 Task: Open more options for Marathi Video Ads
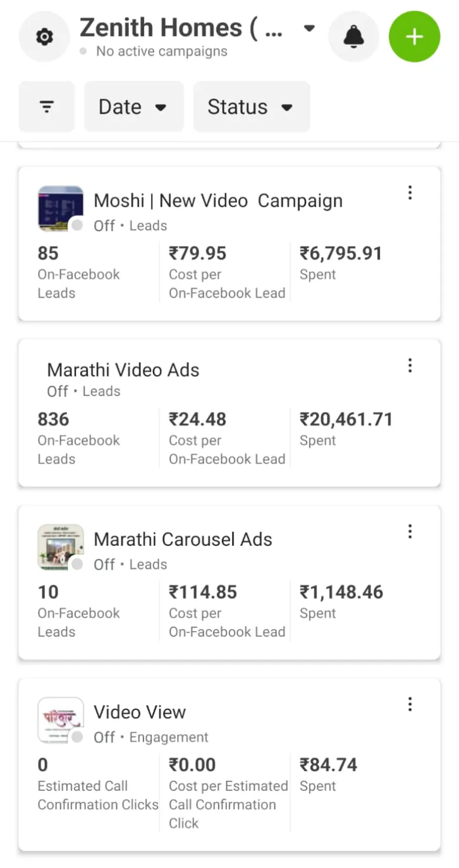click(410, 365)
